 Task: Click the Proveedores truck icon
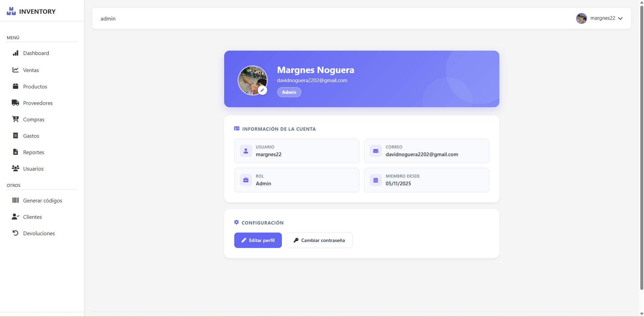click(x=16, y=103)
